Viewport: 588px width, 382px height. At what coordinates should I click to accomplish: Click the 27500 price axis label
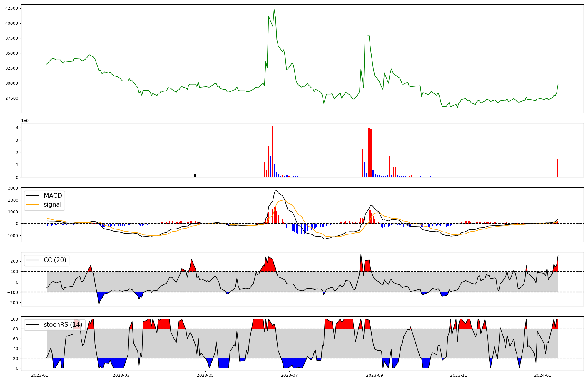pyautogui.click(x=12, y=98)
